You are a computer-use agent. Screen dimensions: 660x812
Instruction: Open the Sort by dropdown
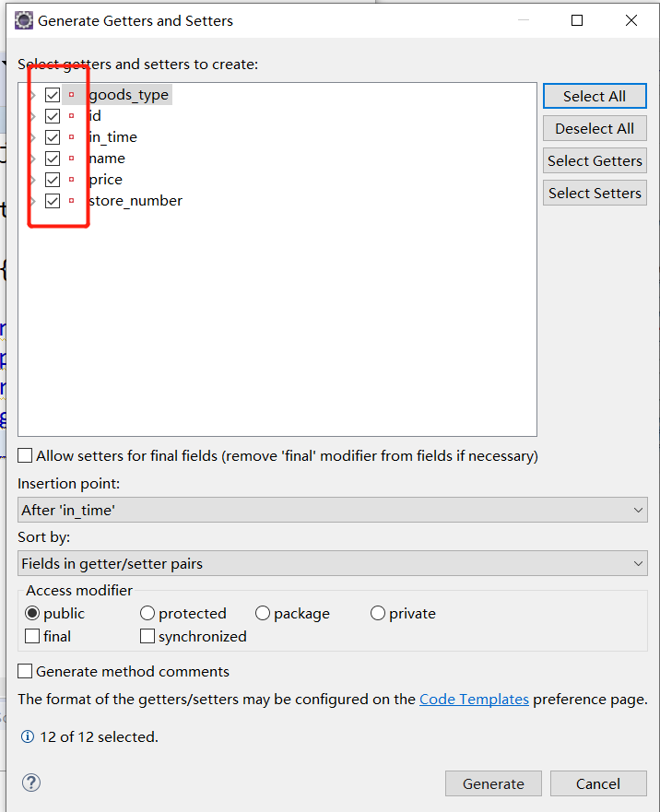[333, 563]
